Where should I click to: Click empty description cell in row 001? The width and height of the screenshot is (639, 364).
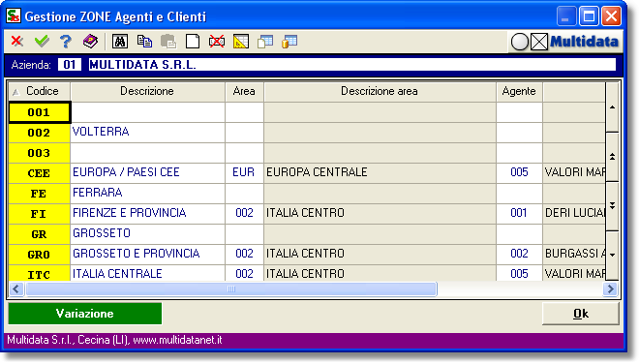coord(147,112)
